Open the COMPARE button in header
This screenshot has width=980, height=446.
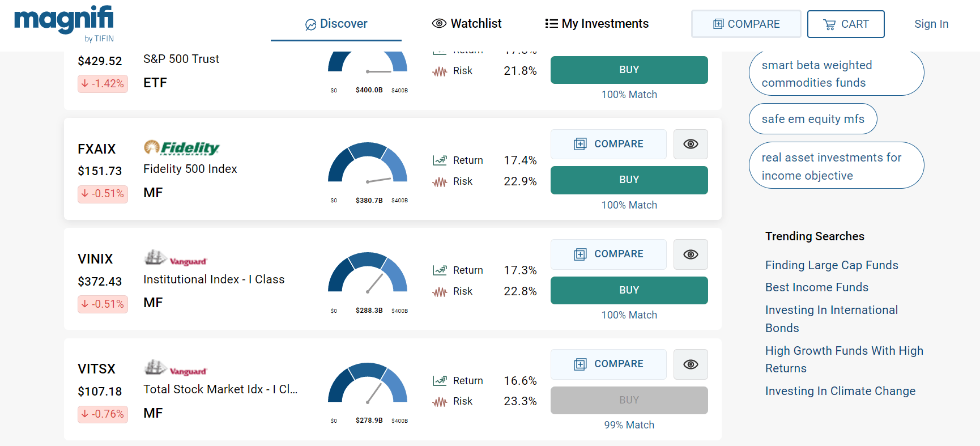click(x=746, y=24)
